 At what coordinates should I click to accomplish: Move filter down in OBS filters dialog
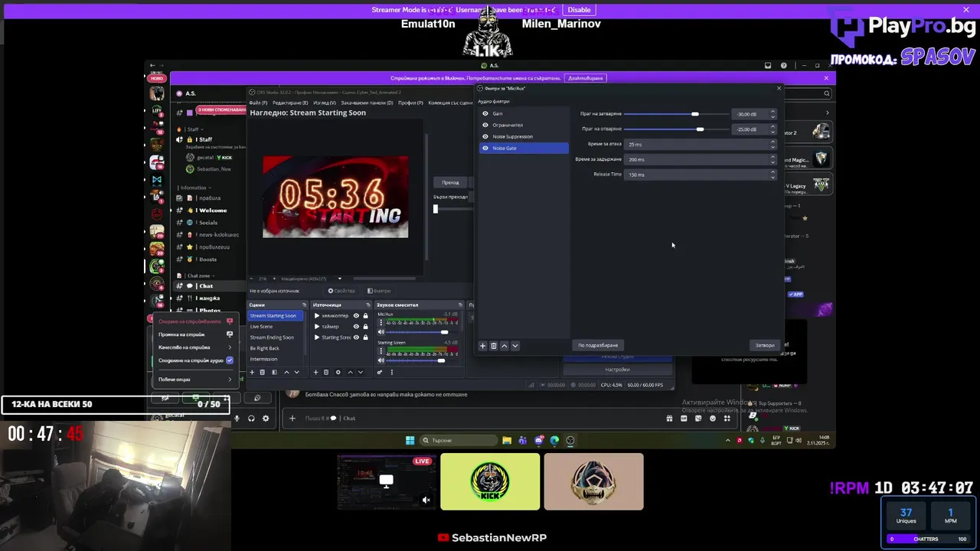(514, 346)
